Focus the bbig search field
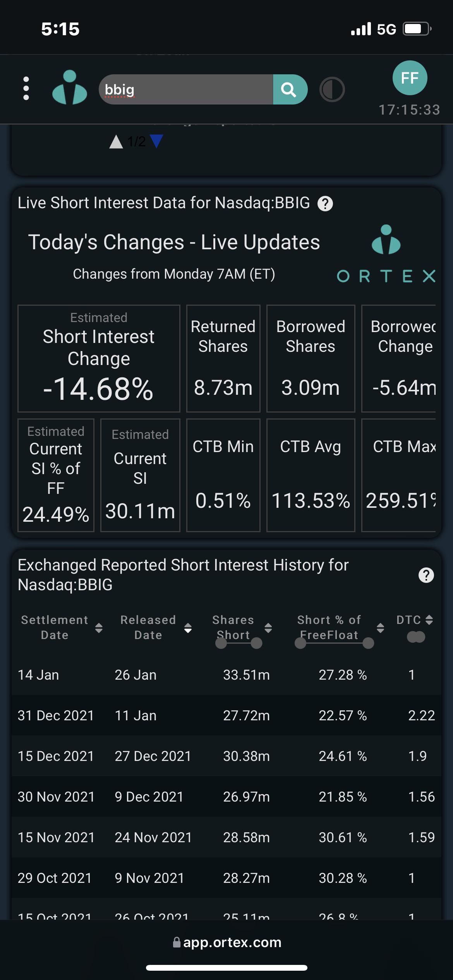Viewport: 453px width, 980px height. (x=186, y=89)
